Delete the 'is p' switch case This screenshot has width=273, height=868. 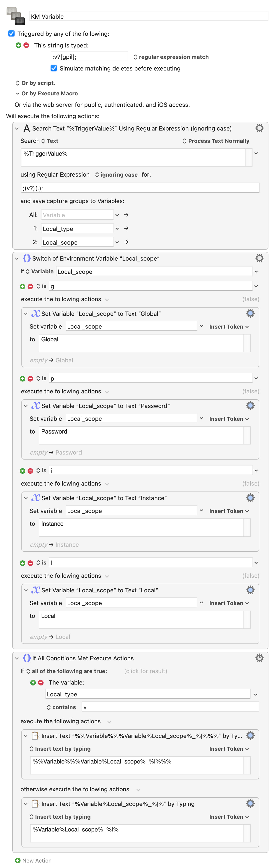(30, 379)
